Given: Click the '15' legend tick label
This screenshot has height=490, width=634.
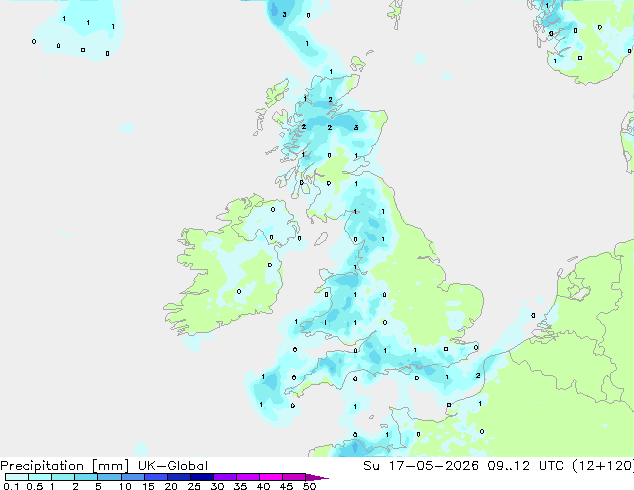Looking at the screenshot, I should 148,486.
